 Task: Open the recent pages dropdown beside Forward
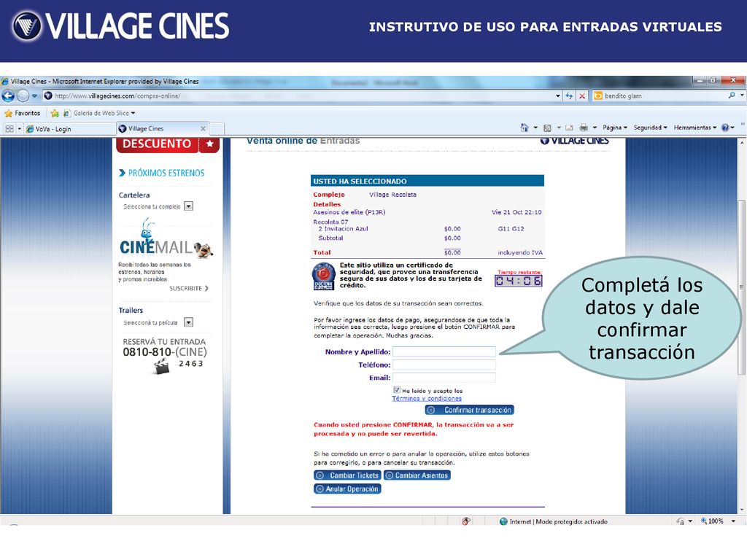coord(35,96)
